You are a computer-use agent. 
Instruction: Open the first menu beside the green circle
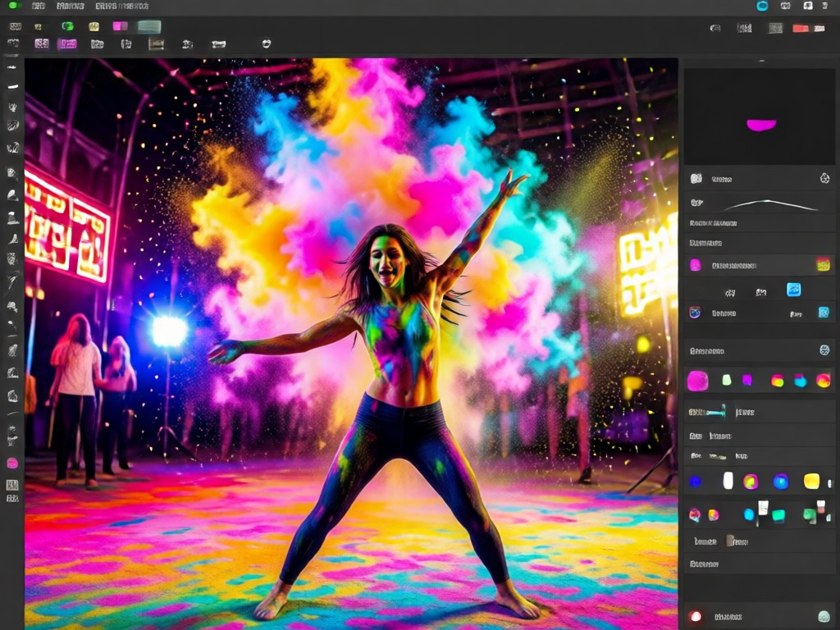(x=38, y=6)
